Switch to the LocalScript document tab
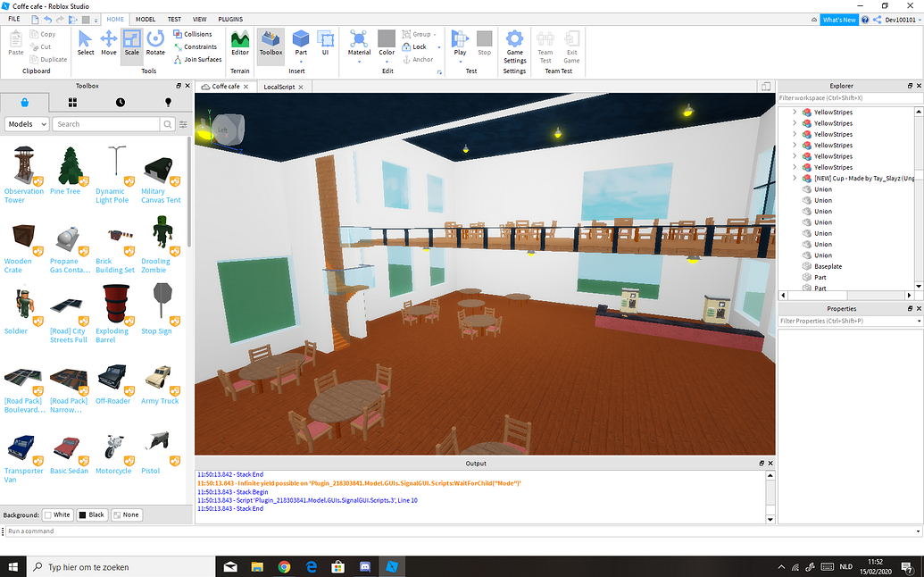This screenshot has width=924, height=577. 279,87
